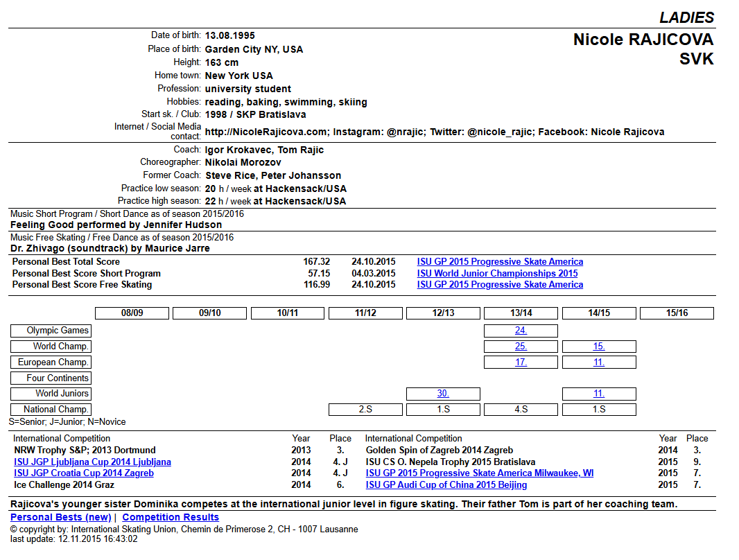Click short program score 57.15
Screen dimensions: 739x560
click(319, 273)
